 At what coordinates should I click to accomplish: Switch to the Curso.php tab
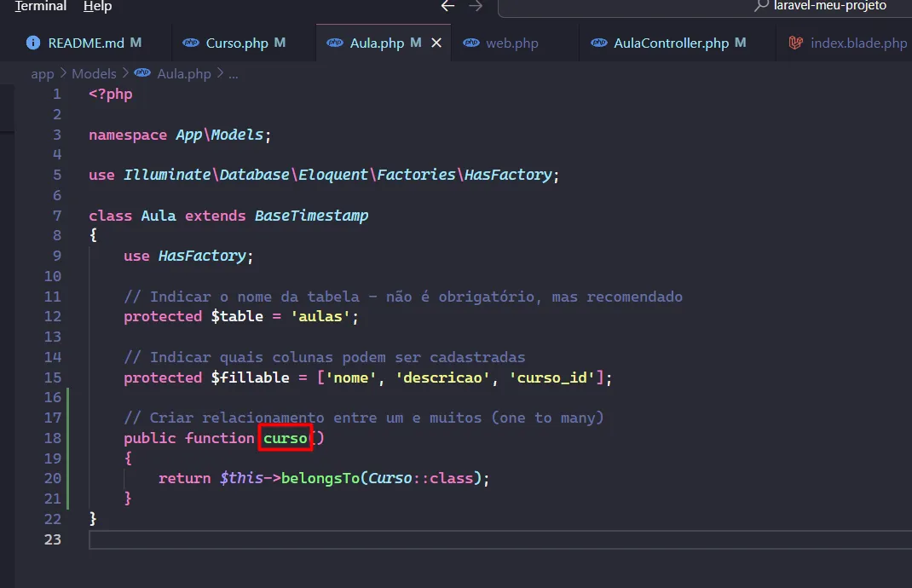[x=236, y=43]
